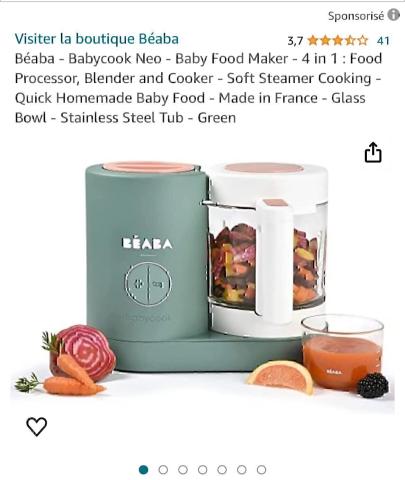The image size is (405, 480).
Task: Visit the Béaba boutique link
Action: [97, 39]
